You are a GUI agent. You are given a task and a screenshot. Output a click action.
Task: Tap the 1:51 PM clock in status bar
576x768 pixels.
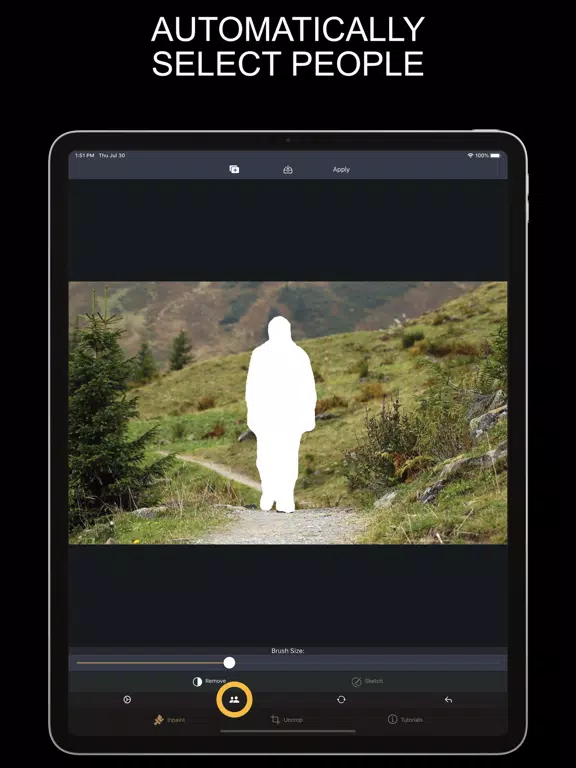(85, 155)
